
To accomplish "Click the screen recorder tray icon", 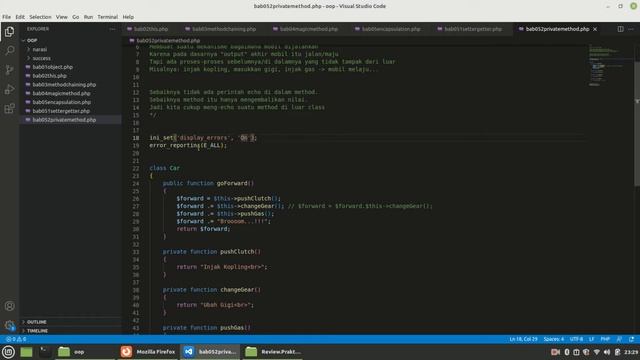I will pos(555,352).
